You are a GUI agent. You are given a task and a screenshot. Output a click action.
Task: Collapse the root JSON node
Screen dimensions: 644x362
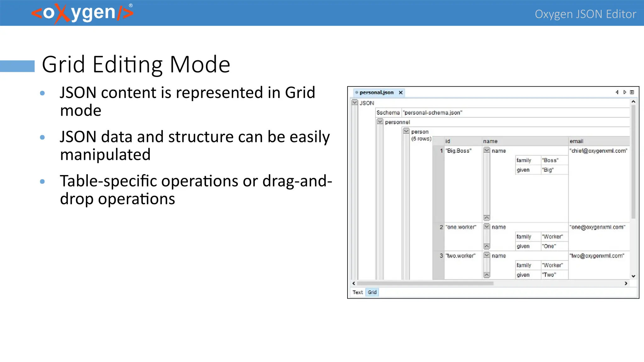(x=355, y=102)
